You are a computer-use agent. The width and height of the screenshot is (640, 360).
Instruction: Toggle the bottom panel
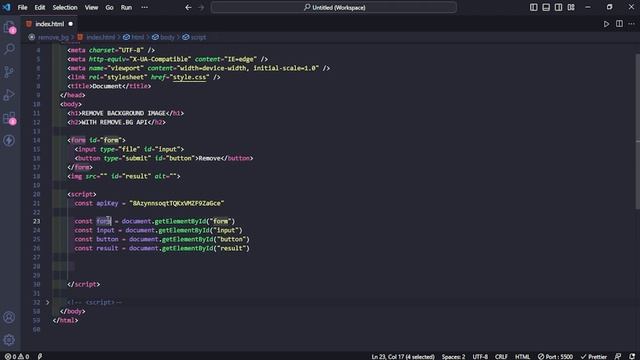[546, 7]
